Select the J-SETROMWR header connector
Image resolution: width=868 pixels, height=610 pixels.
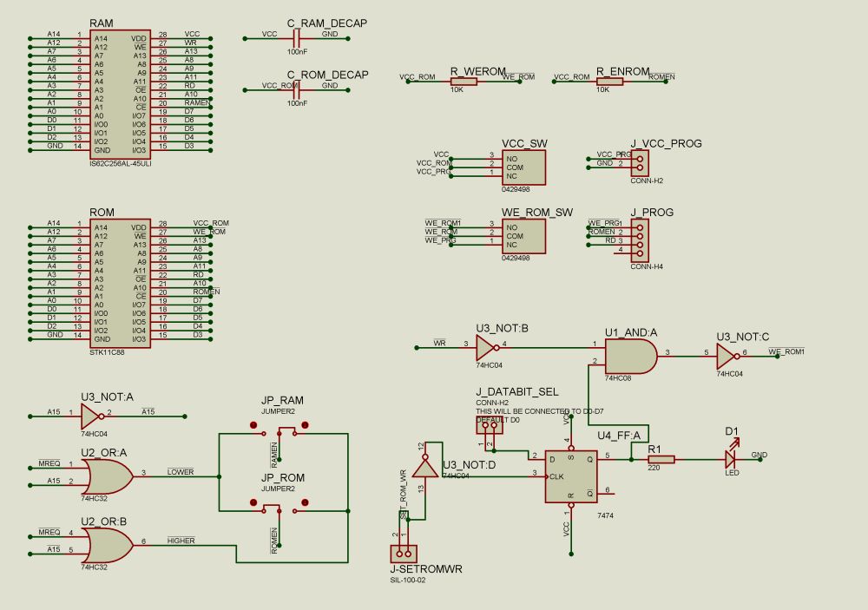point(402,553)
